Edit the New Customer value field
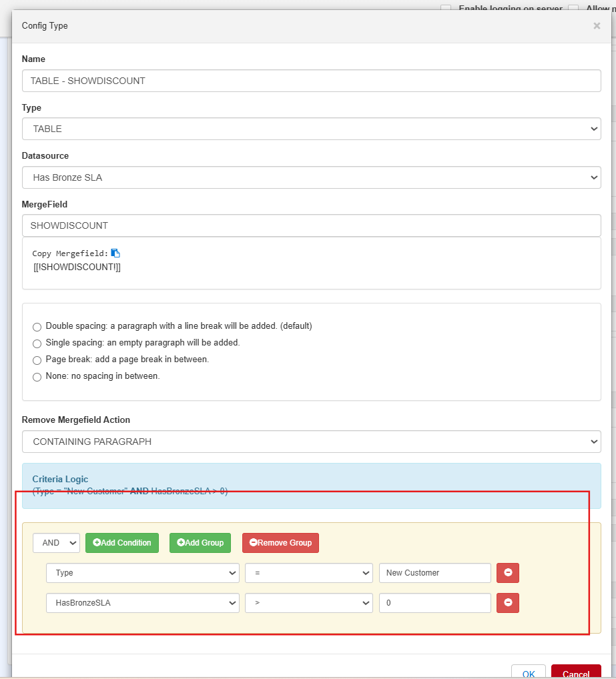 (435, 573)
